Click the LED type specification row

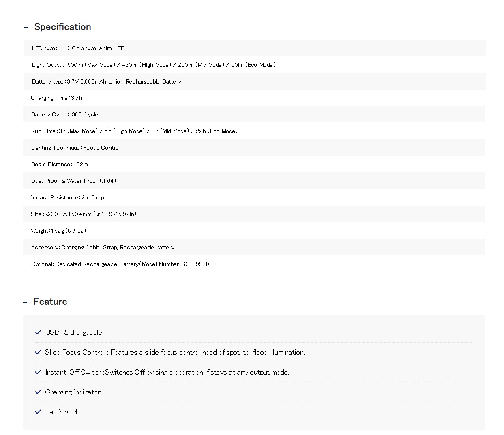255,48
